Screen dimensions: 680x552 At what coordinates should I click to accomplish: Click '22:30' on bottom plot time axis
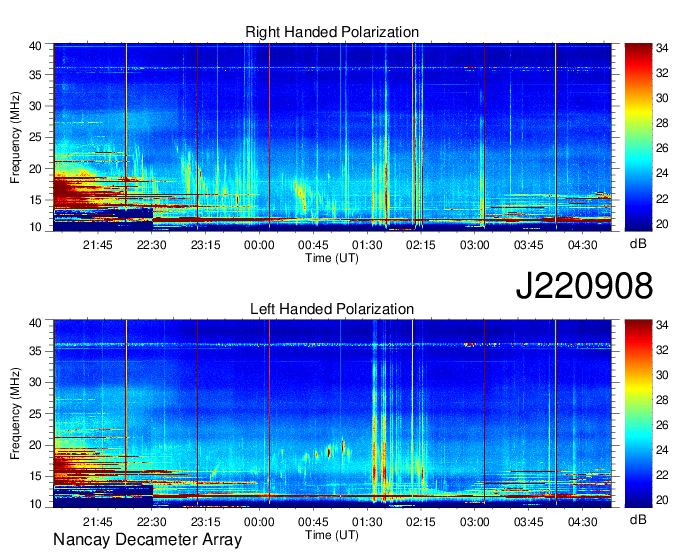tap(152, 522)
